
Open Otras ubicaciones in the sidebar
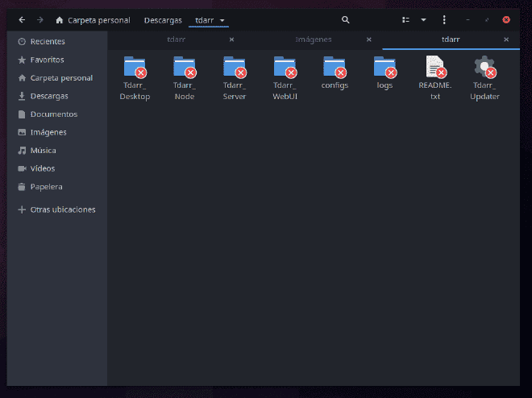pos(57,209)
